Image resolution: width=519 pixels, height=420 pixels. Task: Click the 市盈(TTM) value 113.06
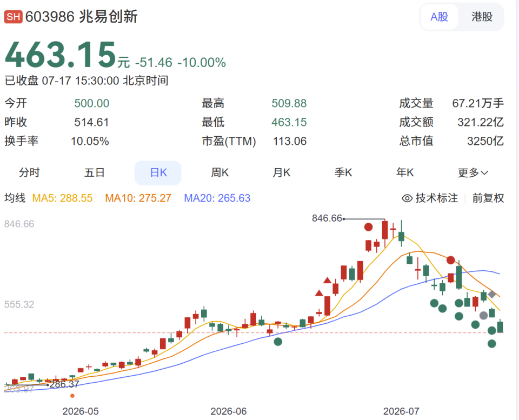coord(290,141)
